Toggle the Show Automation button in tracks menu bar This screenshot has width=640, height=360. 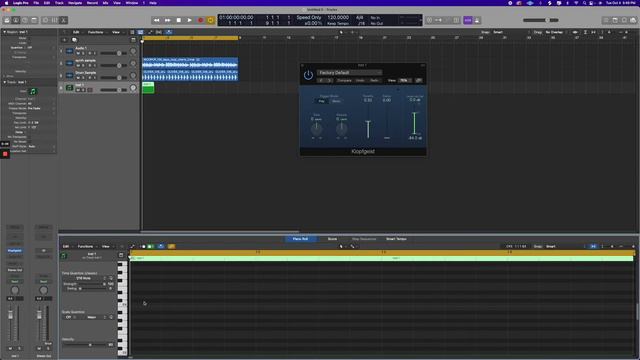pyautogui.click(x=150, y=32)
